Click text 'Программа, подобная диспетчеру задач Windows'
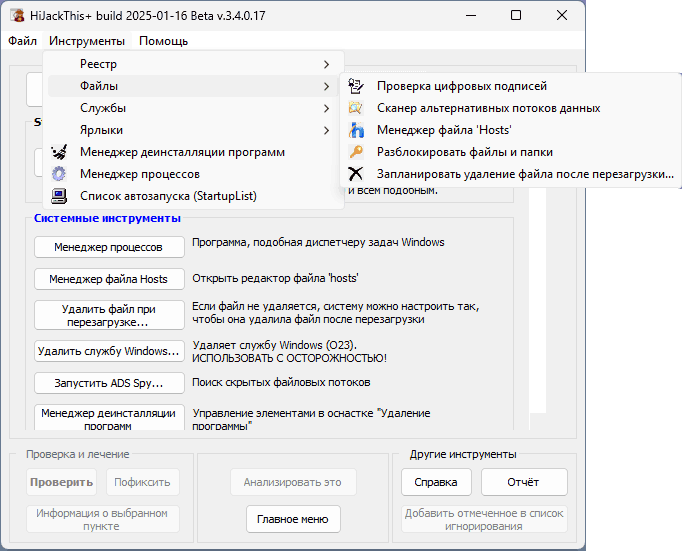 318,242
